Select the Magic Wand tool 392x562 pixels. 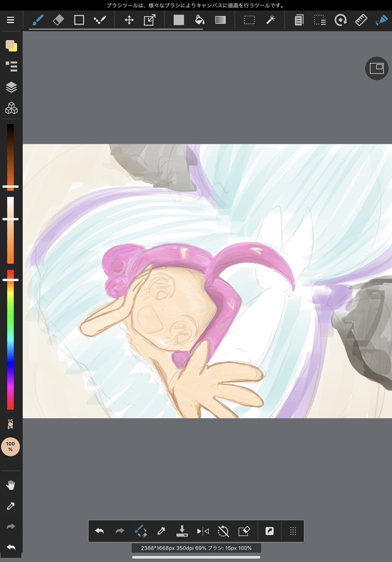[271, 20]
